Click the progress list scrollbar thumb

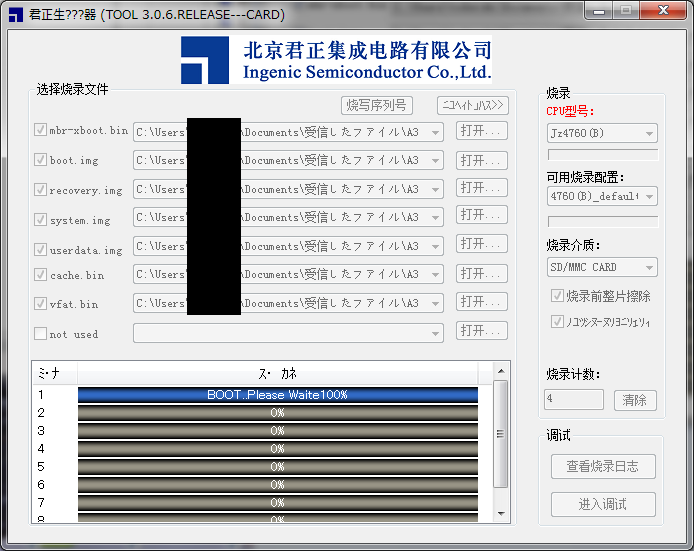pos(501,434)
